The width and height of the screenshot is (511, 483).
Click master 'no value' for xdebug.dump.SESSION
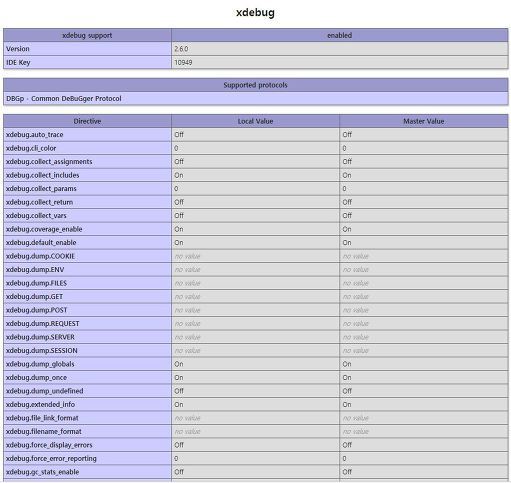(x=356, y=351)
